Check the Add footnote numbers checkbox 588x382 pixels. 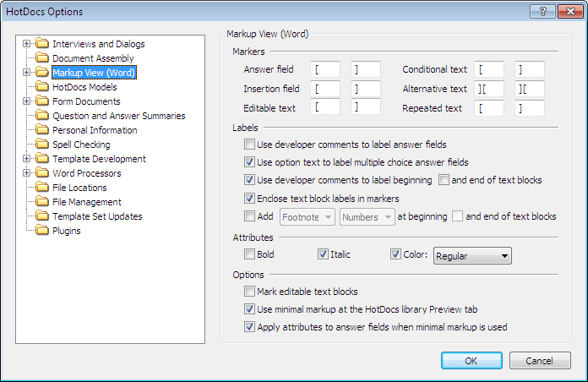pyautogui.click(x=249, y=216)
